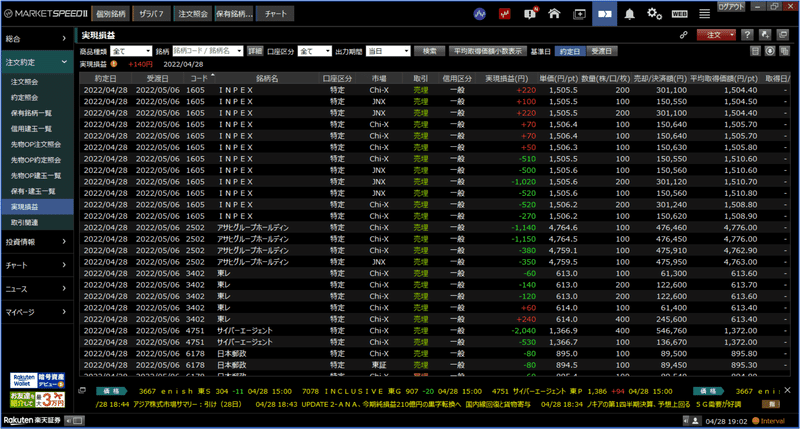Open 約定照会 in the sidebar
Screen dimensions: 800x429
[x=37, y=97]
